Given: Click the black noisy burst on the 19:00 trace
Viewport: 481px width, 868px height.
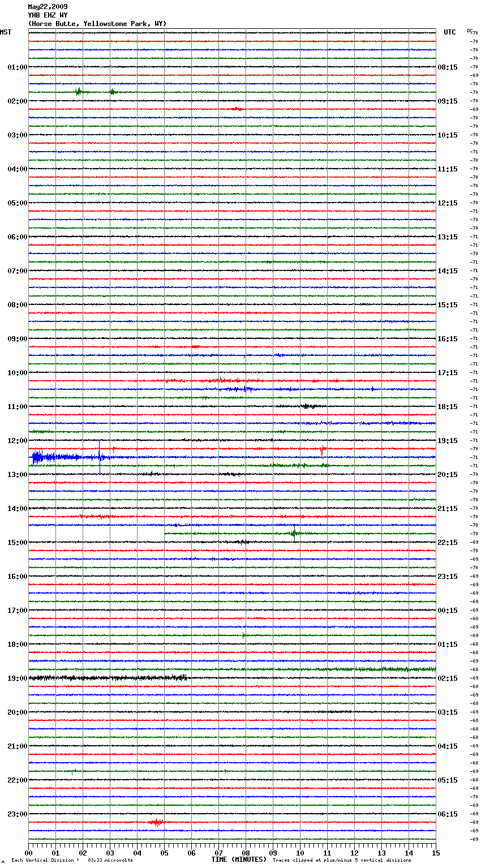Looking at the screenshot, I should [108, 677].
